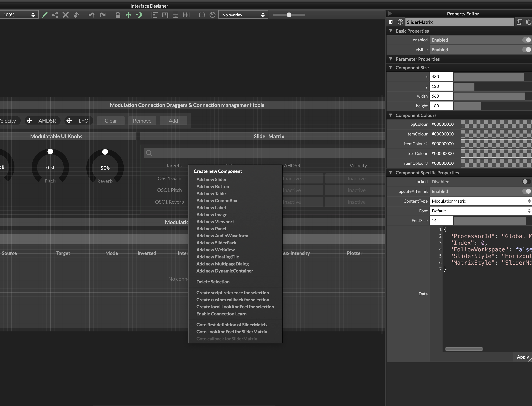
Task: Click the Add connection button
Action: coord(173,121)
